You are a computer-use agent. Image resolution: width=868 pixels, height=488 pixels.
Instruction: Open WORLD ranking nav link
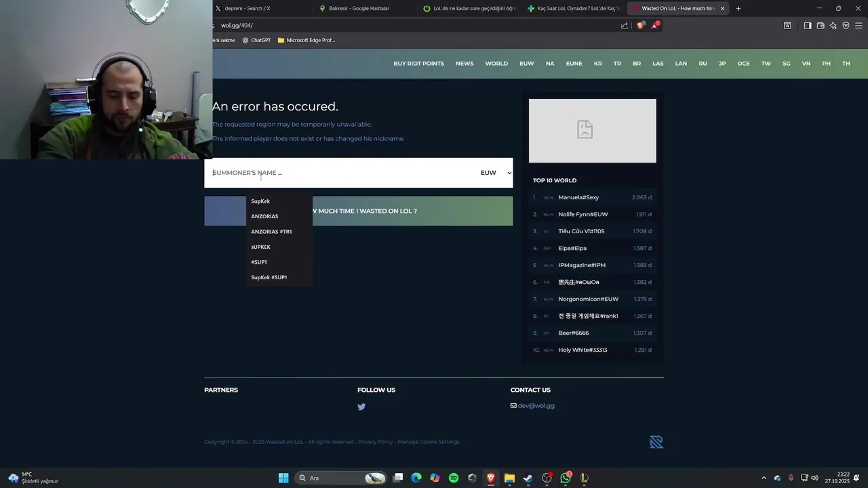pyautogui.click(x=496, y=64)
